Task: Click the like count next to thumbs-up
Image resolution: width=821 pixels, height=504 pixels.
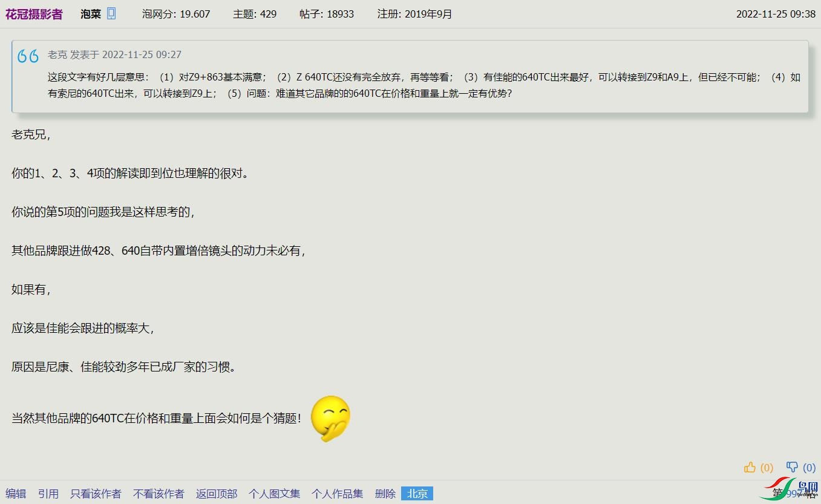Action: coord(767,468)
